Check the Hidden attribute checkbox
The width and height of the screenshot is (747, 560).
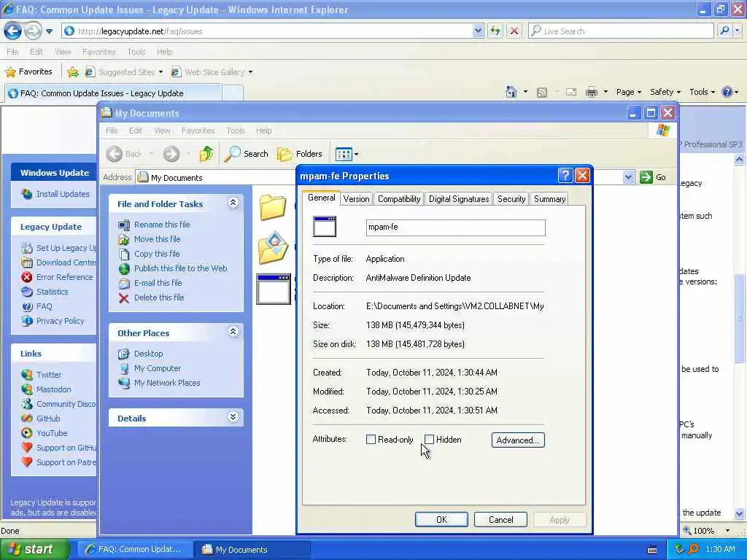[x=429, y=440]
